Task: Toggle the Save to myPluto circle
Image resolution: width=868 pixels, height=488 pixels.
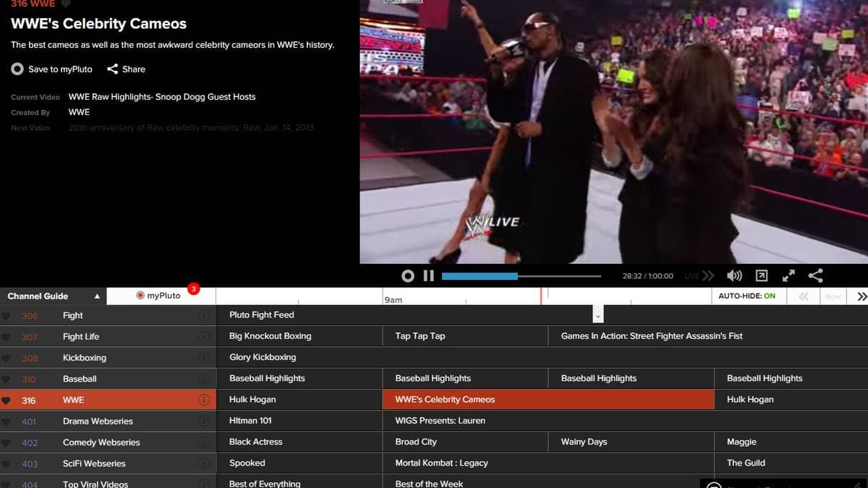Action: (x=17, y=69)
